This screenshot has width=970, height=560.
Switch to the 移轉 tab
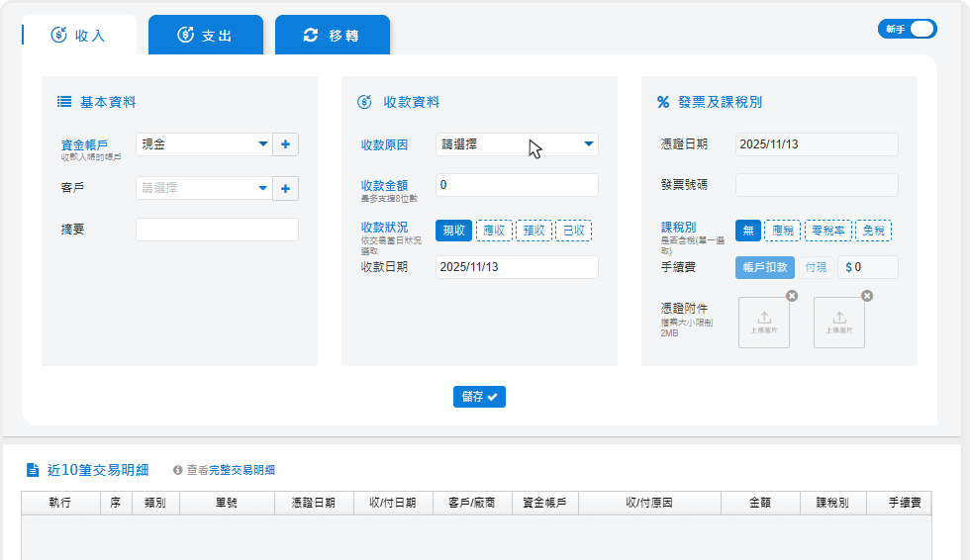tap(332, 36)
